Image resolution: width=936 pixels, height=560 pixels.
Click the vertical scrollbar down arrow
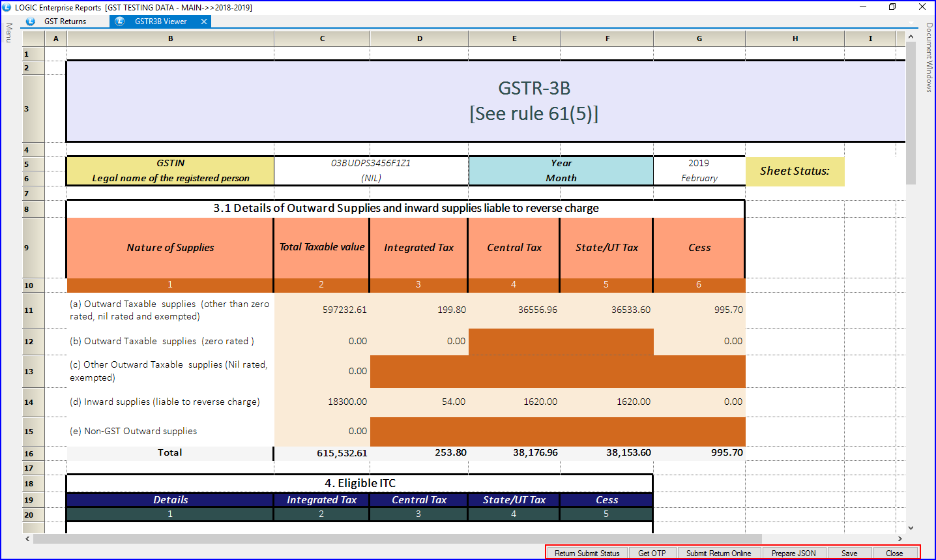[x=911, y=527]
